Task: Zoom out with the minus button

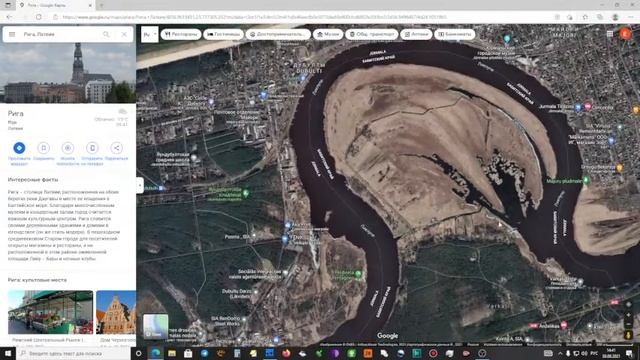Action: pos(629,325)
